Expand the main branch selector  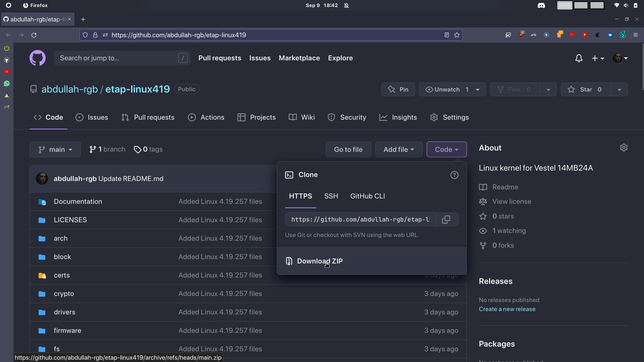(x=55, y=149)
